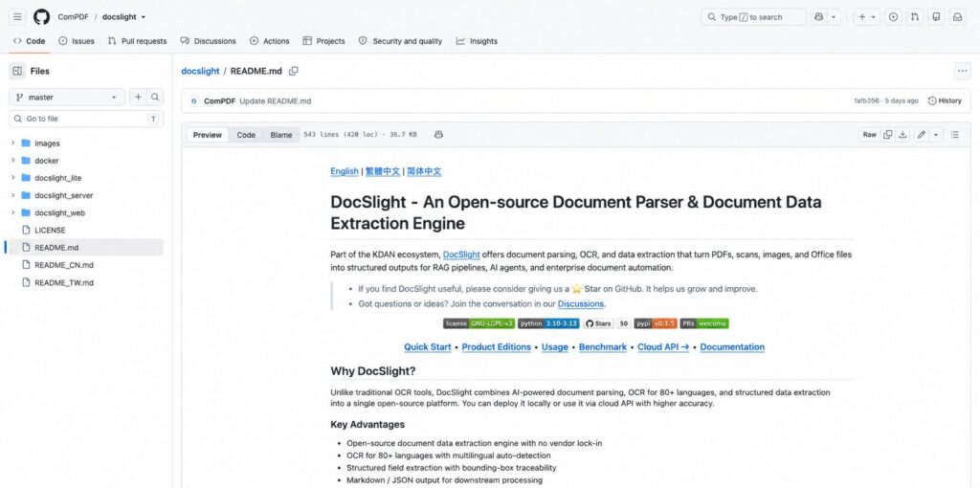Switch to the Actions tab

[x=269, y=41]
